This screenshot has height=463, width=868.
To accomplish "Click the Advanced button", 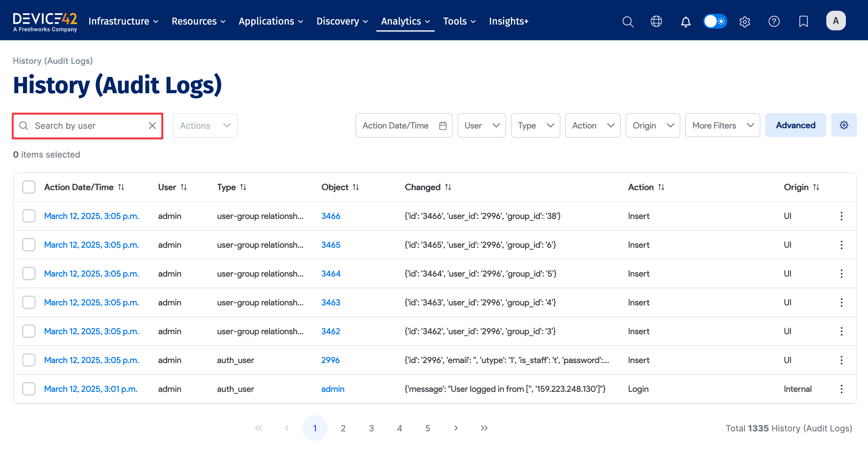I will coord(795,125).
